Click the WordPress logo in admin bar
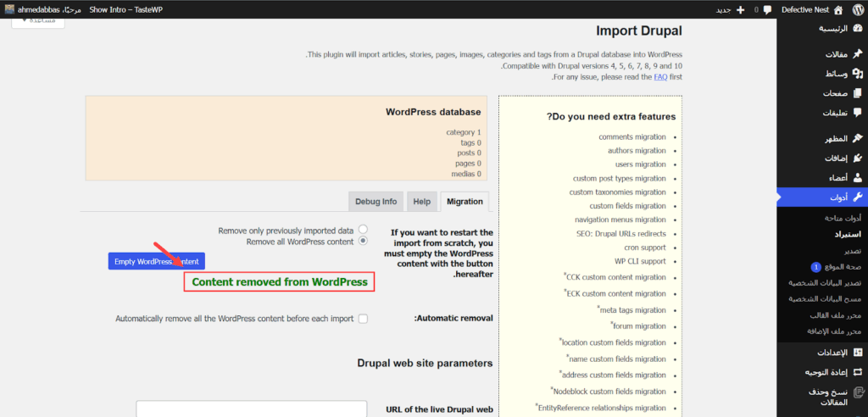Image resolution: width=868 pixels, height=417 pixels. point(857,9)
